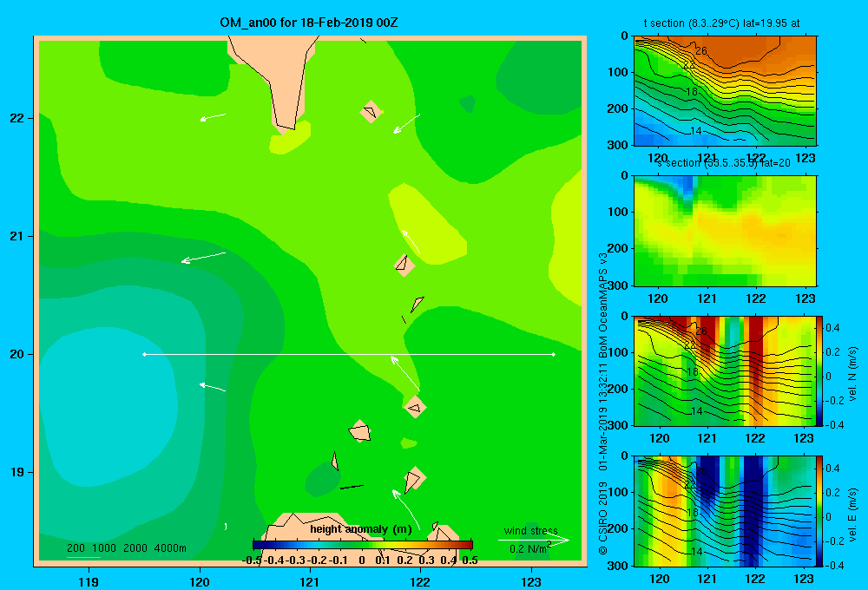
Task: Click longitude 122 label below the main map
Action: point(420,581)
